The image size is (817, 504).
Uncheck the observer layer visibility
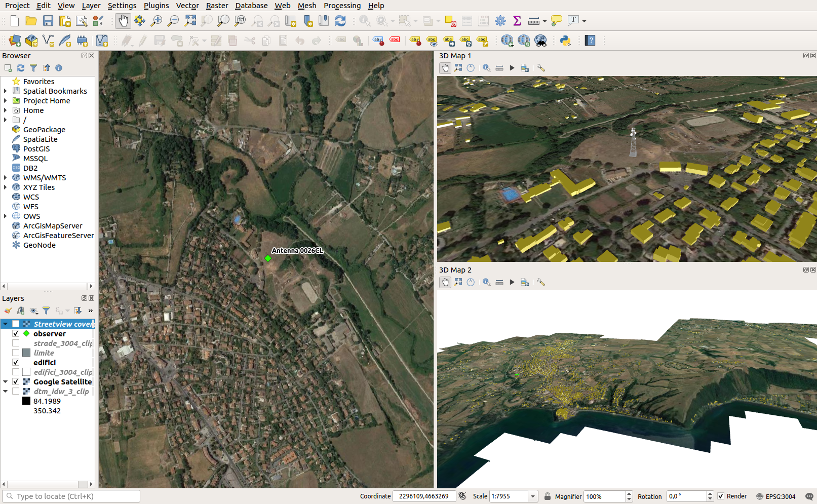click(x=16, y=334)
